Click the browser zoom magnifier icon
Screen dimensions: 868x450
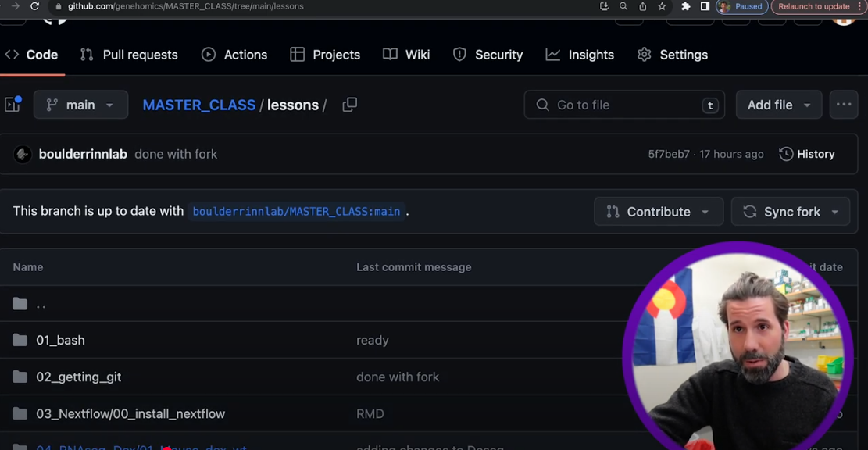(623, 7)
